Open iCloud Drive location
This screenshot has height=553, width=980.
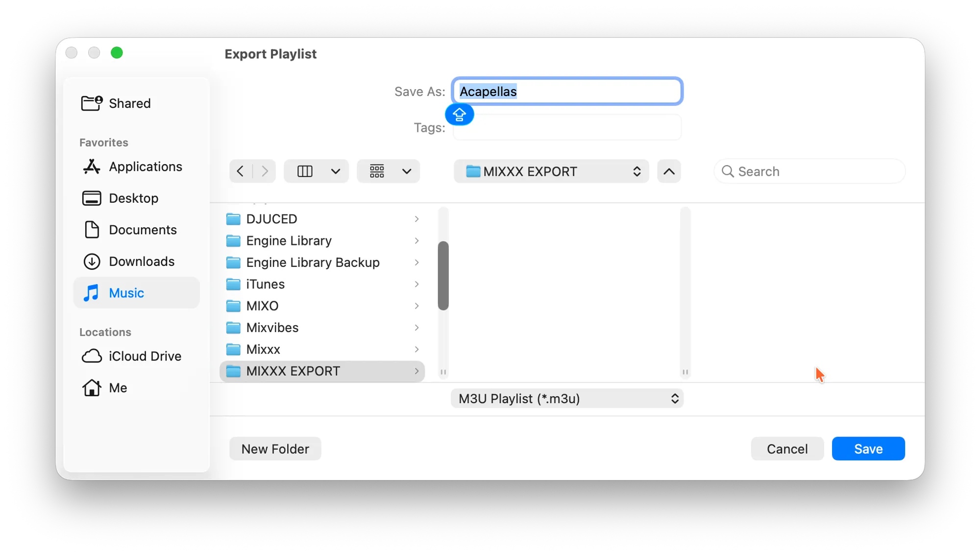tap(145, 356)
